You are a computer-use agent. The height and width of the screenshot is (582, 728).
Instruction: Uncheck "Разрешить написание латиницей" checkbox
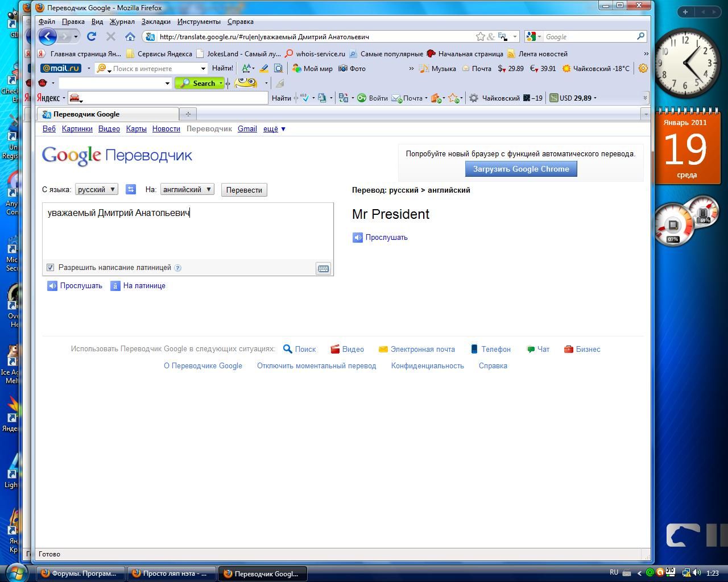[51, 268]
